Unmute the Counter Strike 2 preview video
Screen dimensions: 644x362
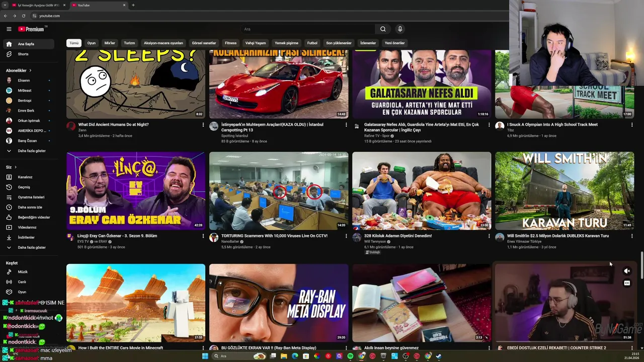coord(627,271)
